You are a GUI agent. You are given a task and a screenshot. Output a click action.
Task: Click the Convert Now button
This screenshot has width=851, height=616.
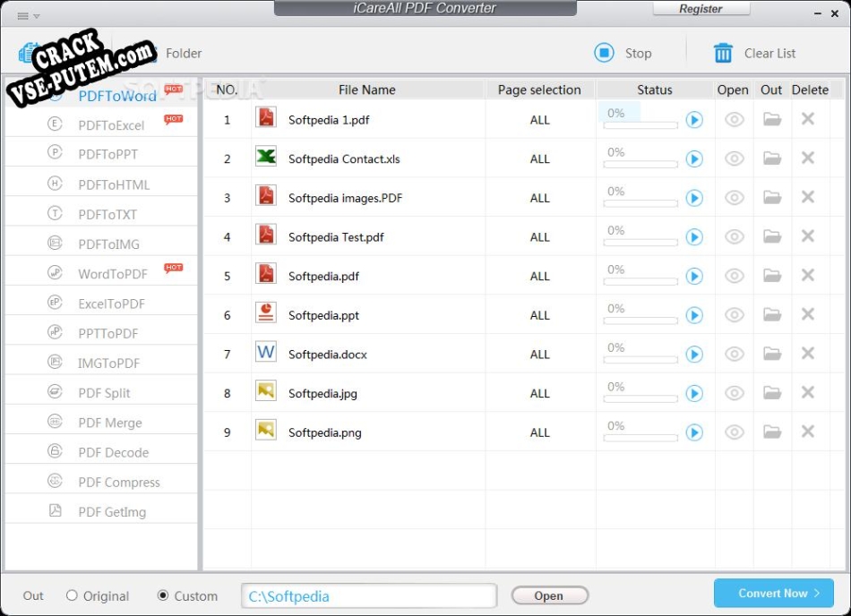[x=773, y=594]
